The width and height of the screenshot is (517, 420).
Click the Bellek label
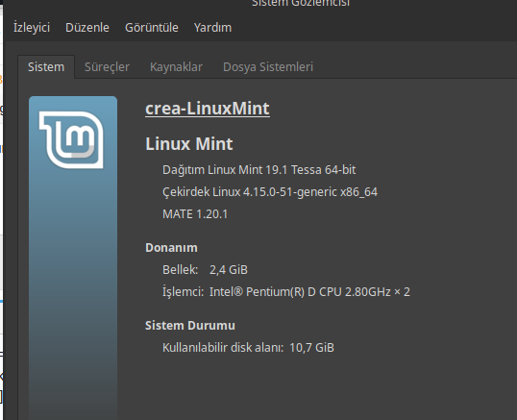[x=180, y=270]
